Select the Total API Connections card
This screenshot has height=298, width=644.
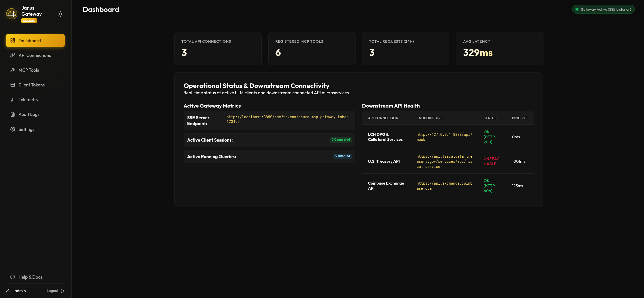pyautogui.click(x=218, y=49)
